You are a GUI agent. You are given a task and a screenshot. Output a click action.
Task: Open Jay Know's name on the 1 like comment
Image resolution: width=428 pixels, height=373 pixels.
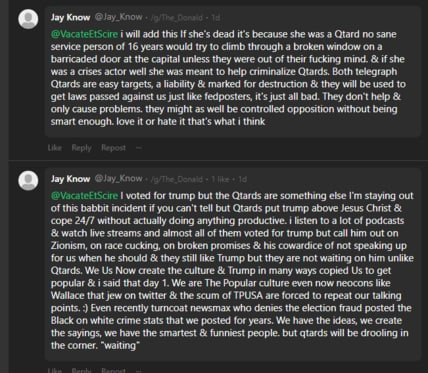click(x=70, y=179)
